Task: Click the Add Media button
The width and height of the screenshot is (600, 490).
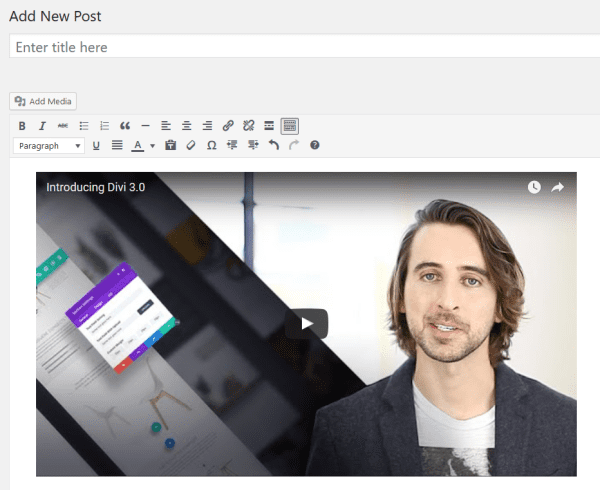Action: tap(43, 101)
